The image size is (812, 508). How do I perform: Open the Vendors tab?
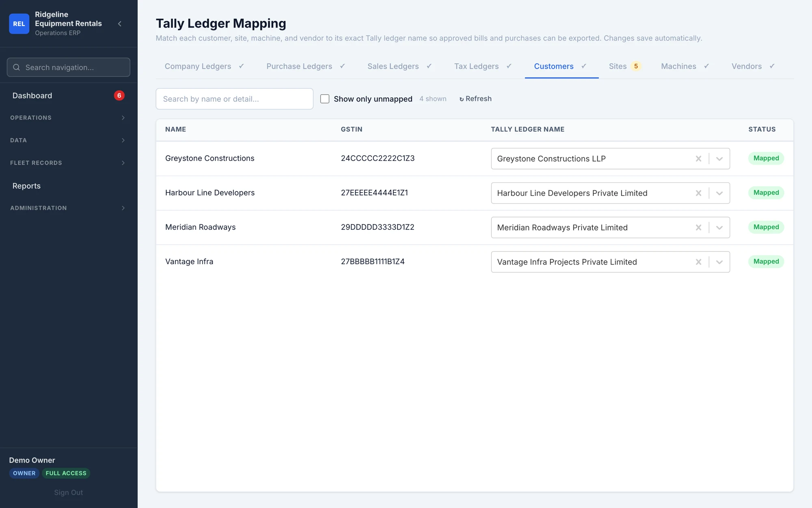[753, 66]
